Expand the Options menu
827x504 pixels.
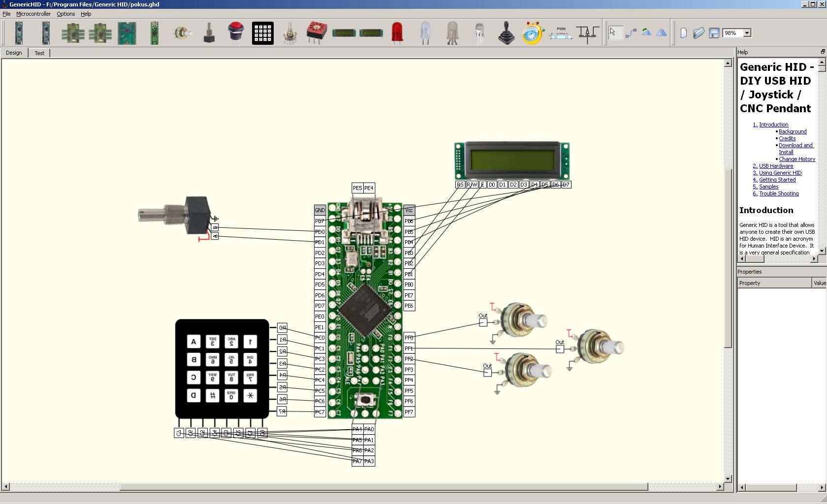65,14
